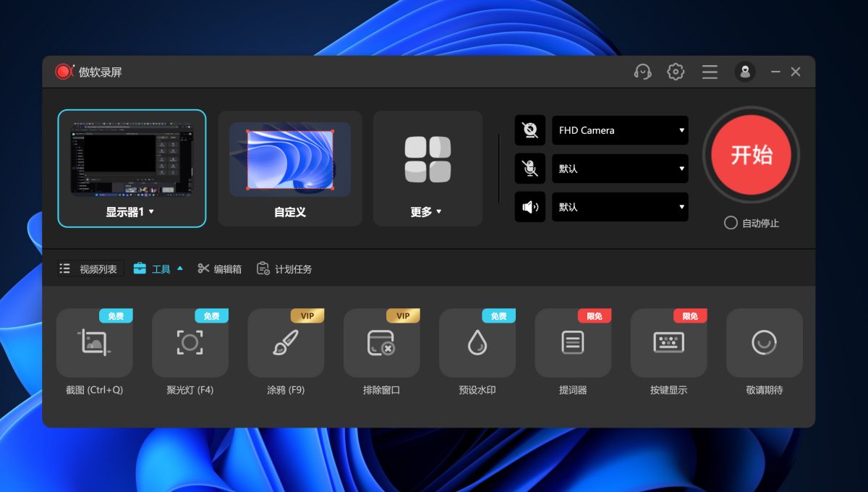The height and width of the screenshot is (492, 868).
Task: Open the 编辑箱 tab
Action: pyautogui.click(x=220, y=269)
